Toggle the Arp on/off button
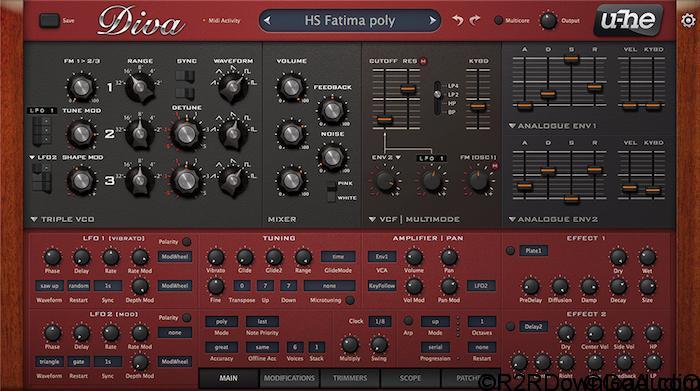The width and height of the screenshot is (700, 391). [408, 321]
